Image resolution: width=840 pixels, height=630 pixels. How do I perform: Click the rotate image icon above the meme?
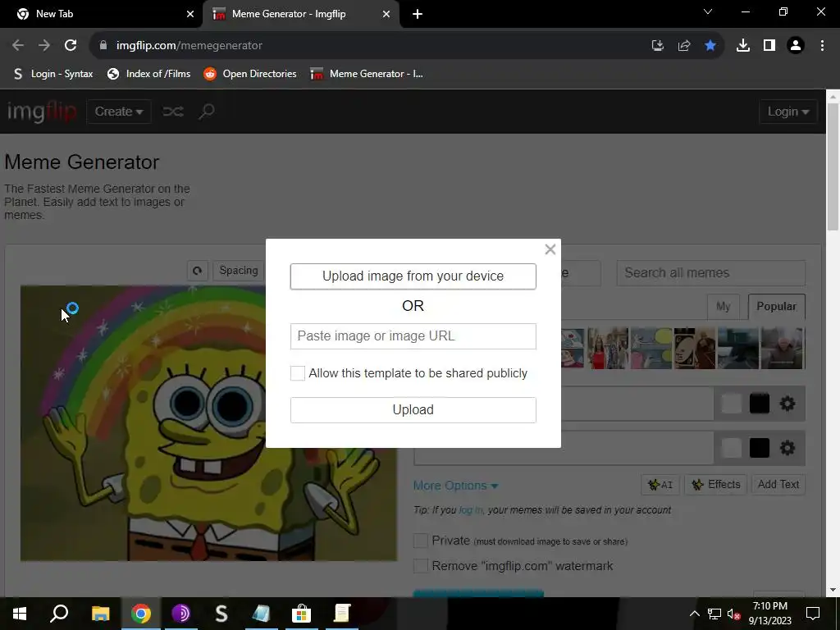pyautogui.click(x=197, y=271)
